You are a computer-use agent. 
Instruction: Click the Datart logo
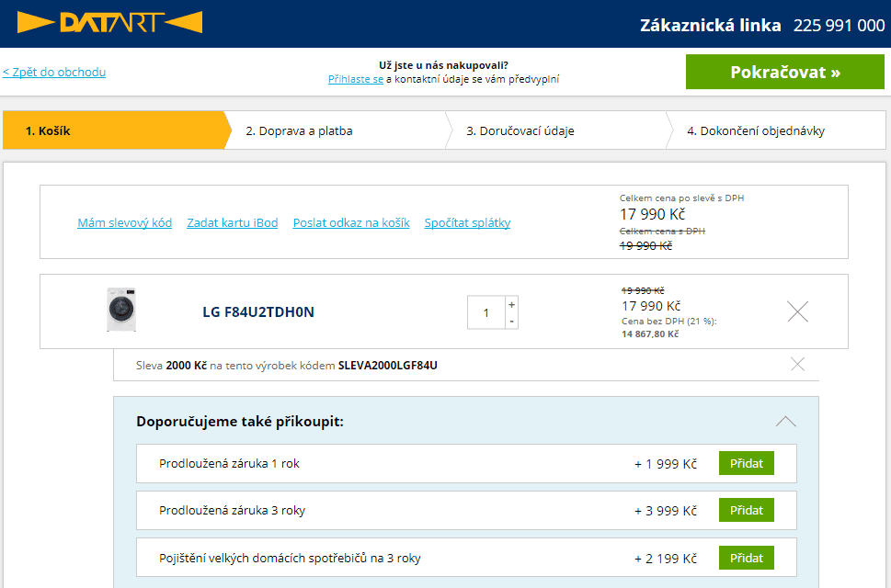(x=109, y=22)
